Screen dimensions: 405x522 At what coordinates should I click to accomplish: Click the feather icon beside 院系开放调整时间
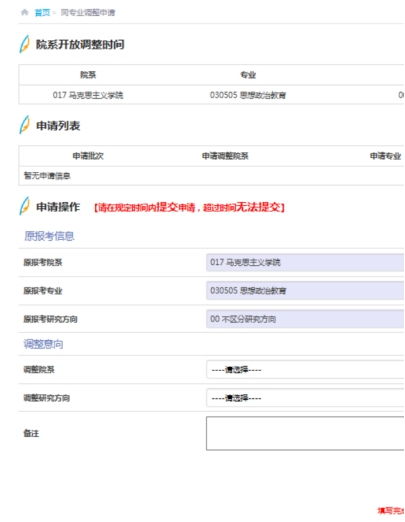click(x=24, y=44)
